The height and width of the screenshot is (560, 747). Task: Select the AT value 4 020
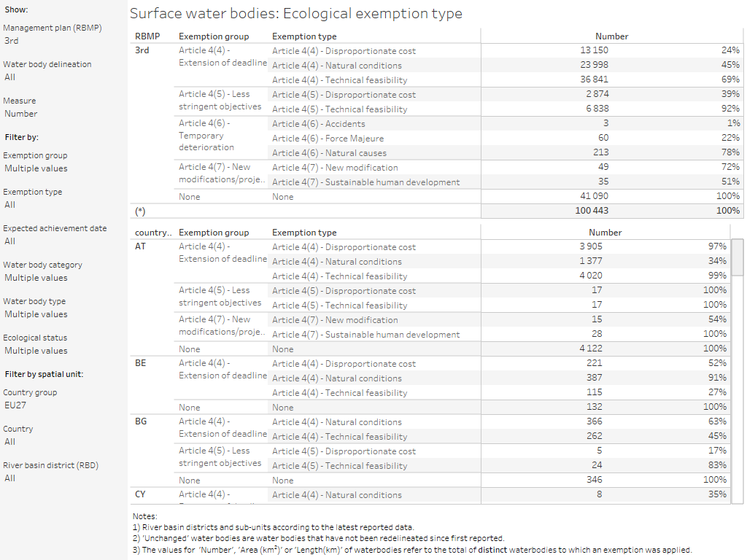(591, 276)
